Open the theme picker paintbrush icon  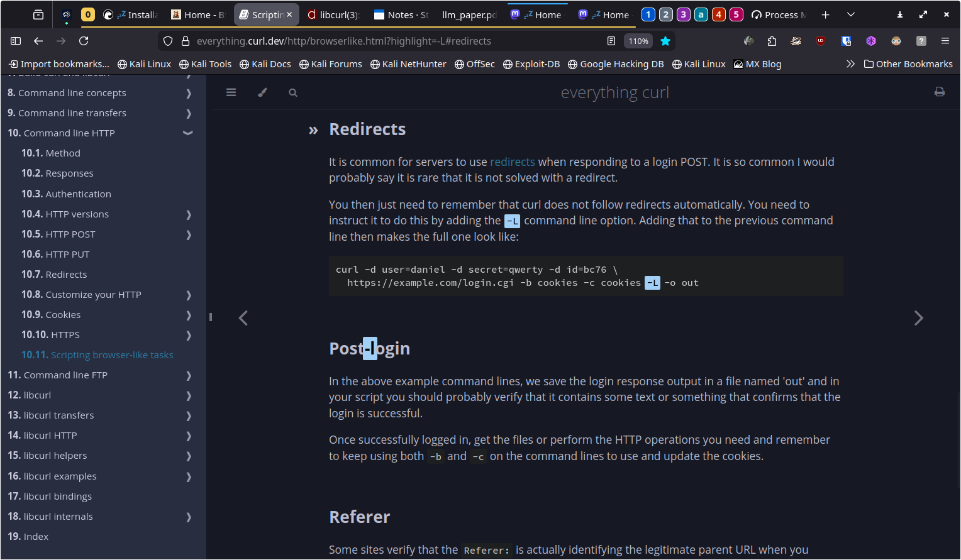[x=262, y=92]
